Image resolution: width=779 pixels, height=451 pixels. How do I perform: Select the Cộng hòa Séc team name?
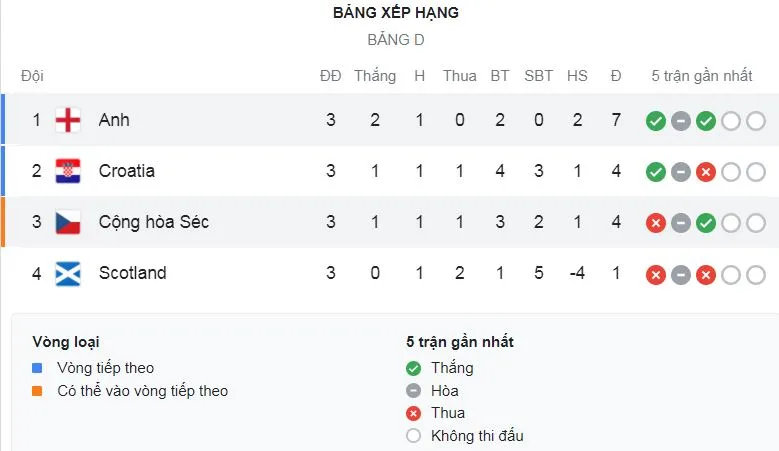click(153, 222)
